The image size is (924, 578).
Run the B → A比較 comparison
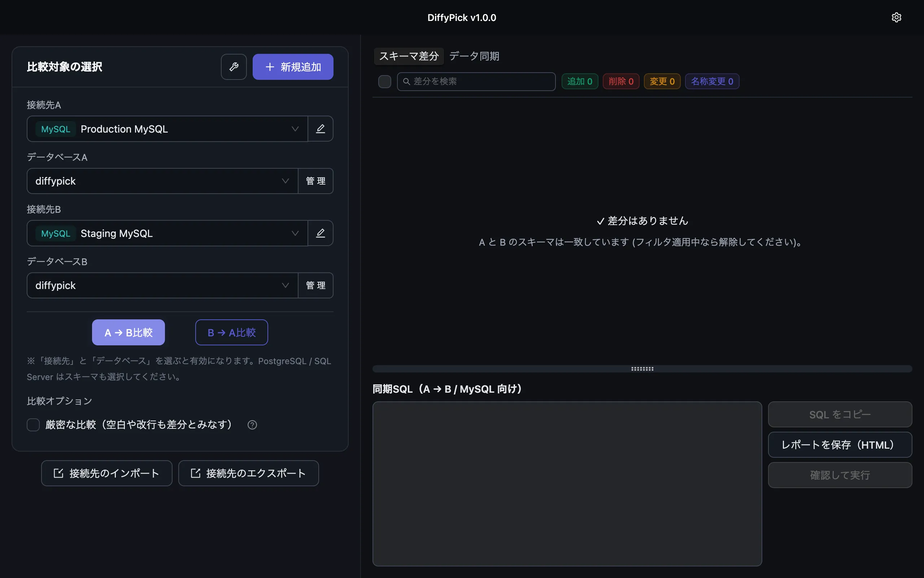231,333
